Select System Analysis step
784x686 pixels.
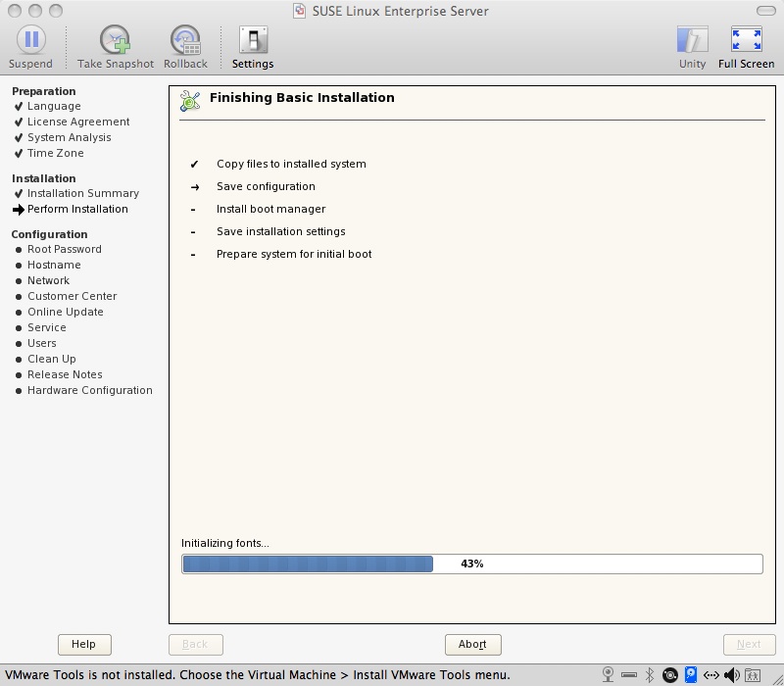(x=69, y=137)
